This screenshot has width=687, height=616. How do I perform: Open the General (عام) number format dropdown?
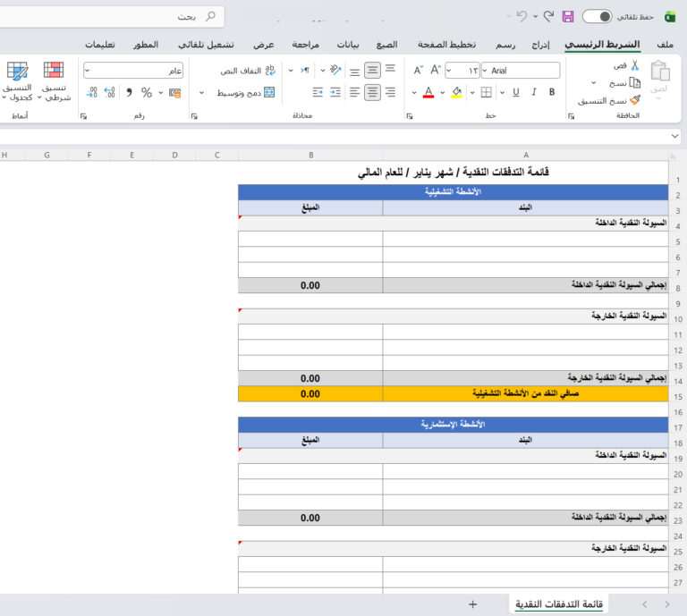(x=87, y=71)
